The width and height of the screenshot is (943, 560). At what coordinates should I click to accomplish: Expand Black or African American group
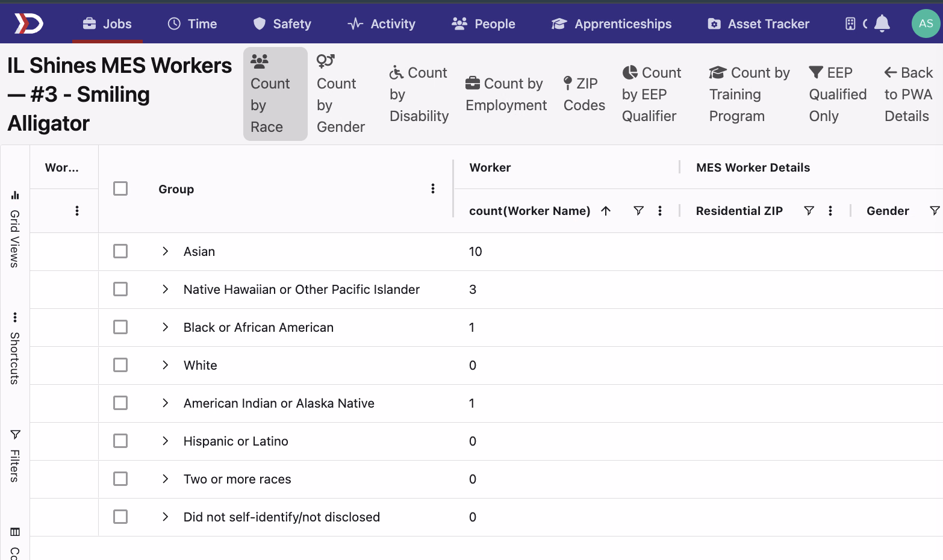point(165,327)
